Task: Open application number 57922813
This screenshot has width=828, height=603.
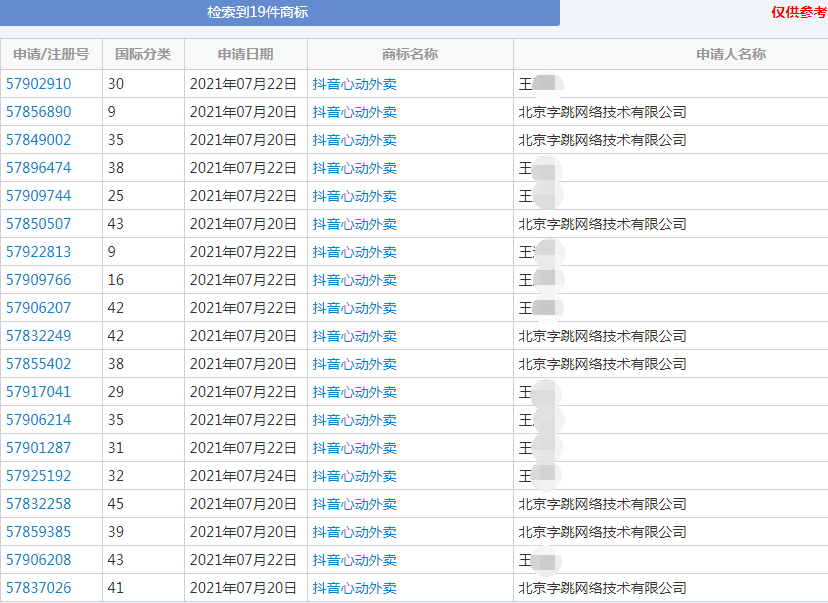Action: pyautogui.click(x=39, y=252)
